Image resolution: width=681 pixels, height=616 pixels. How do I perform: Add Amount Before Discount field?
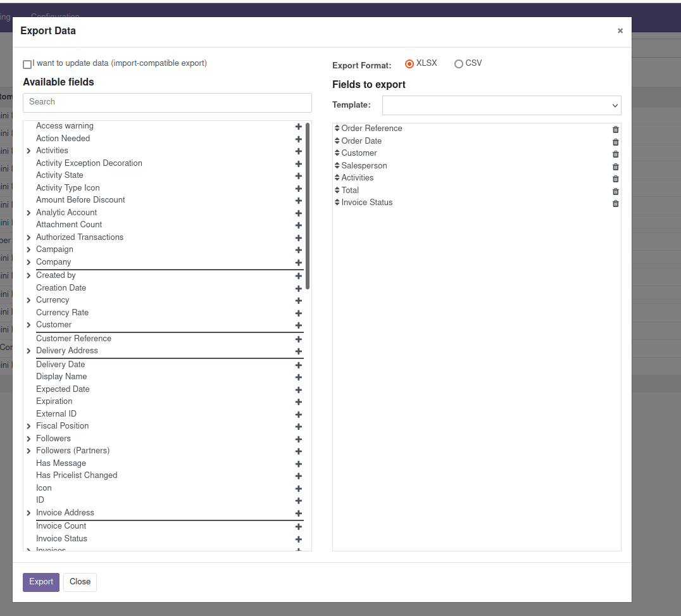(298, 201)
